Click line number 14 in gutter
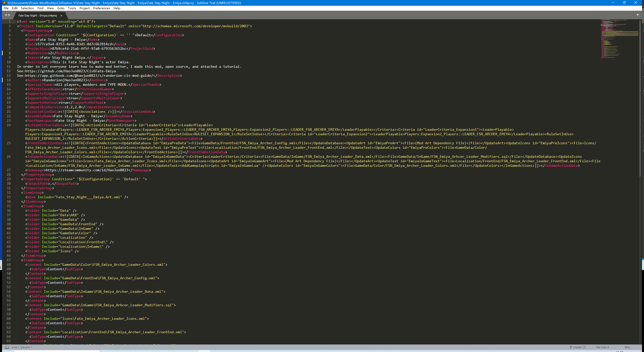 [8, 80]
